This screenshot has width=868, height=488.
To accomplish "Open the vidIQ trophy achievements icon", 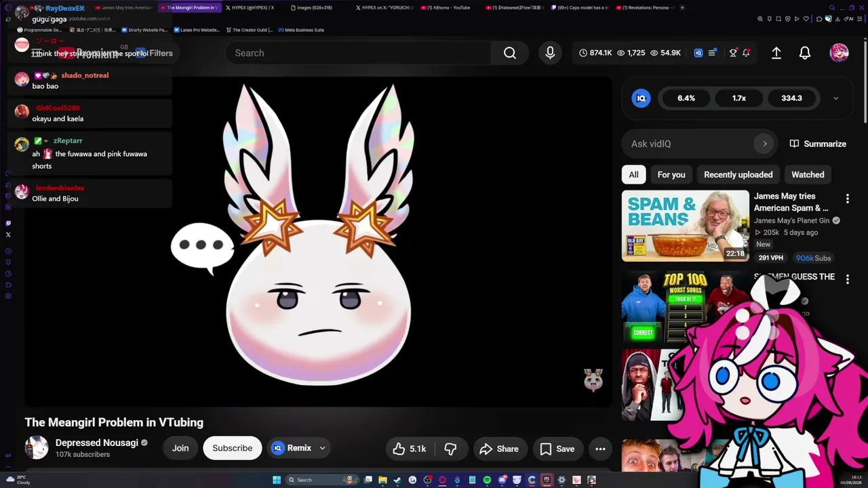I will point(733,53).
